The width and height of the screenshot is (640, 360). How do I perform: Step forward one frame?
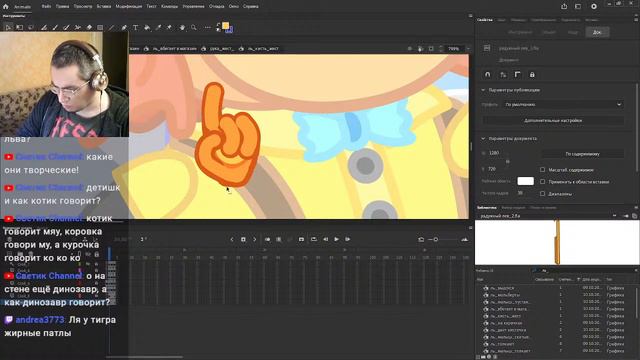(348, 239)
